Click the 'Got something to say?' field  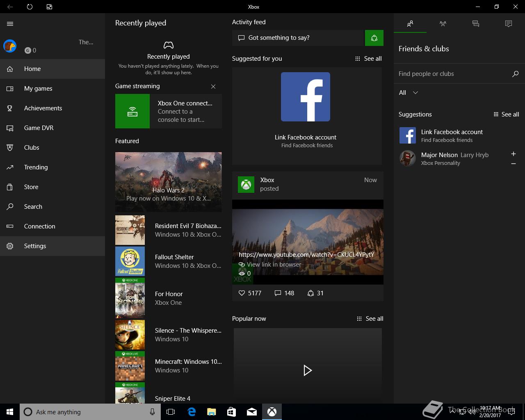[x=298, y=38]
